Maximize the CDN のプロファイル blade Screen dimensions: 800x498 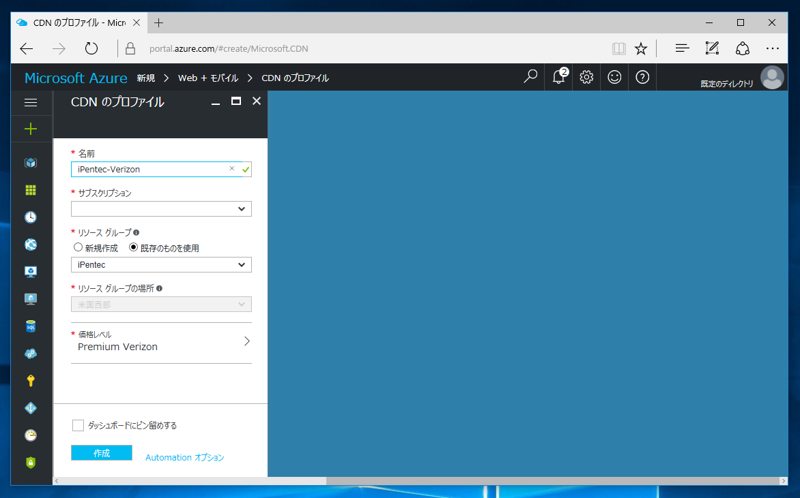236,101
